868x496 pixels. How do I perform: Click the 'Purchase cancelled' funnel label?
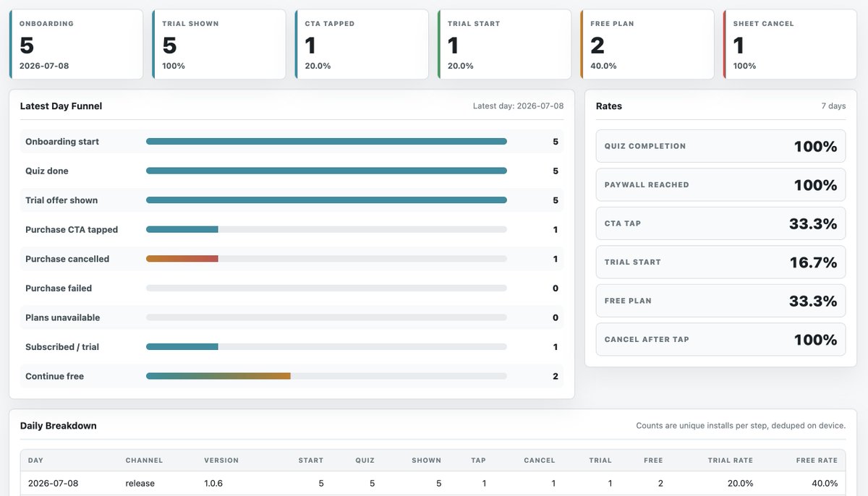[x=67, y=259]
